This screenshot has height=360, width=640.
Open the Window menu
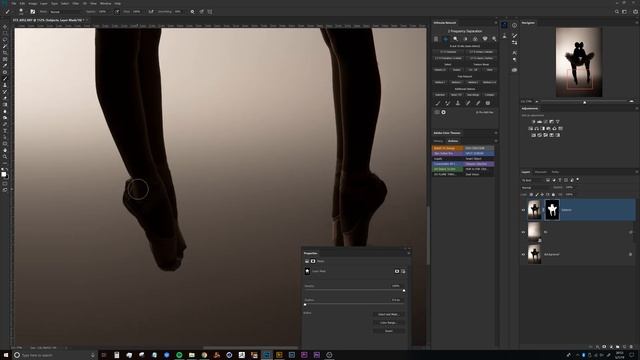(x=105, y=3)
